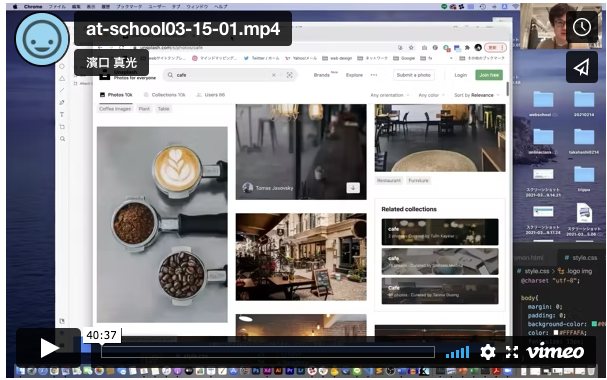Image resolution: width=607 pixels, height=380 pixels.
Task: Open the ブックマーク menu in the menu bar
Action: point(129,7)
